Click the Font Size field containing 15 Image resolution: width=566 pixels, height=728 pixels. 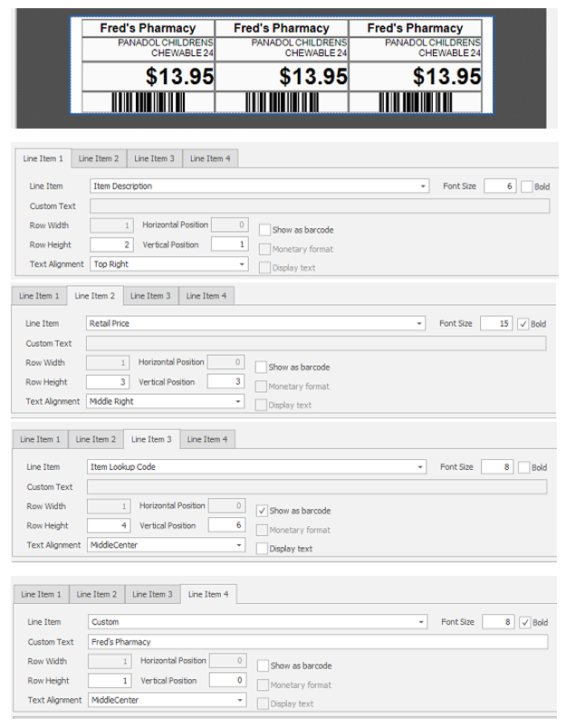coord(496,323)
